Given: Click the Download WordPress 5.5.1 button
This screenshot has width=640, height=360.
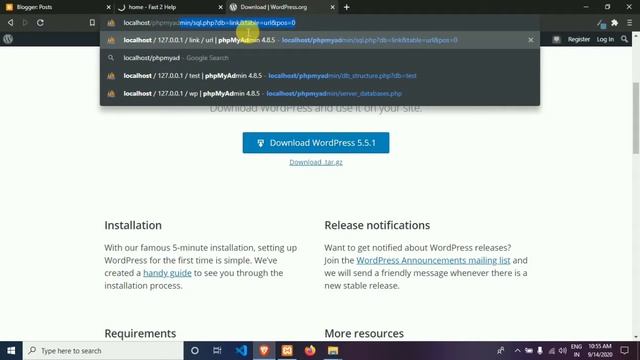Looking at the screenshot, I should [x=316, y=143].
